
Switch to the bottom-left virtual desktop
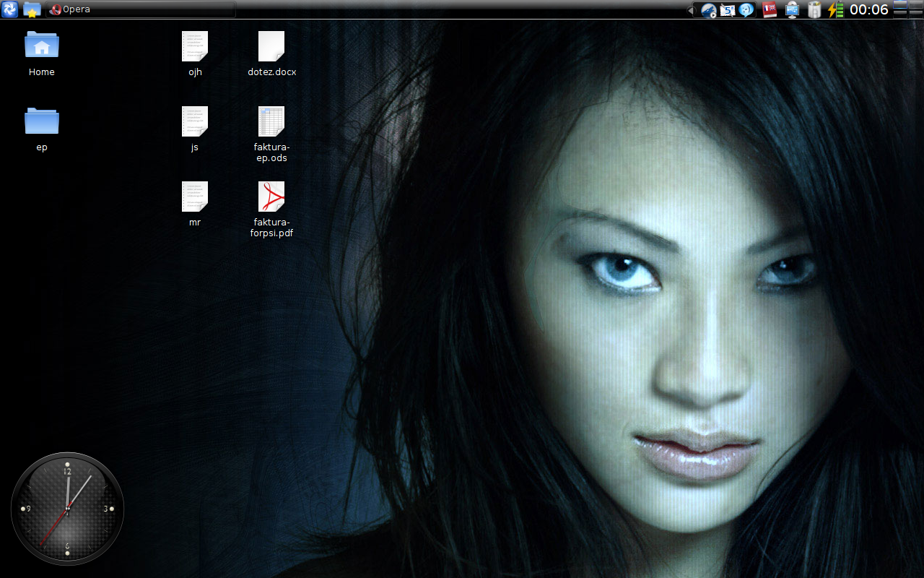[x=900, y=14]
